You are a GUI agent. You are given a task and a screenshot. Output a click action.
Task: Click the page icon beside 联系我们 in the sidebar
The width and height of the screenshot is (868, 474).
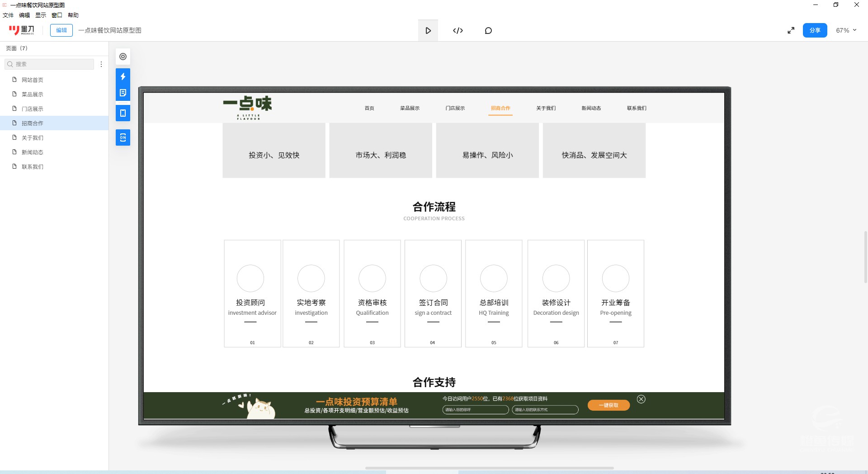click(14, 166)
